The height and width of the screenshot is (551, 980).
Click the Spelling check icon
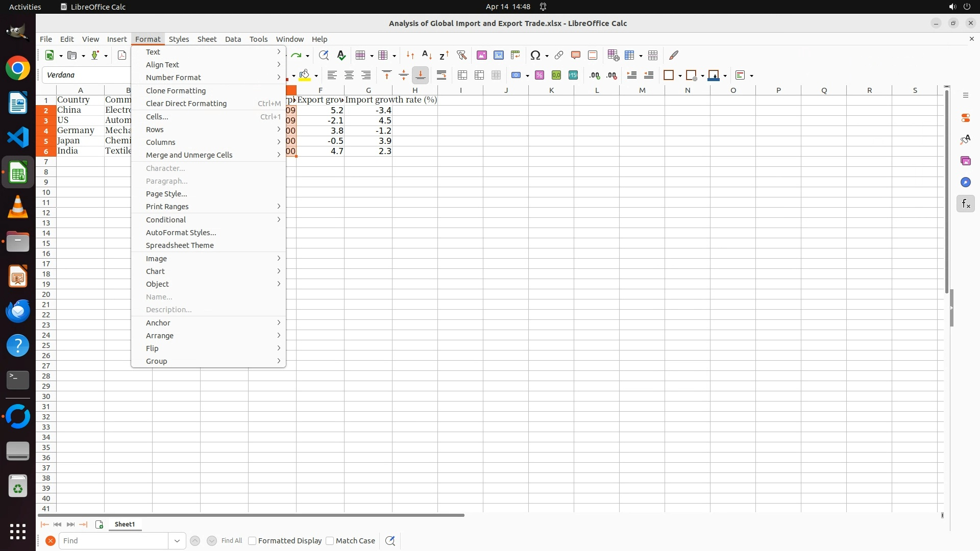click(x=341, y=55)
